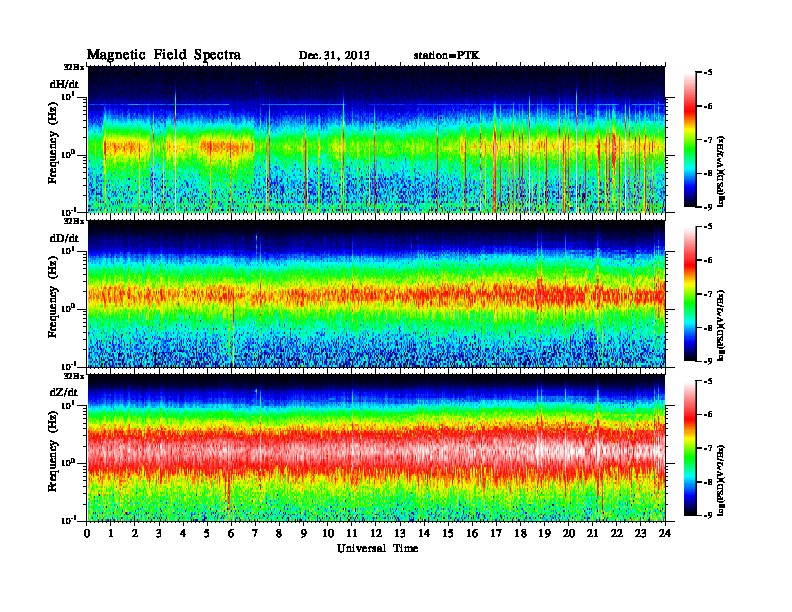Click the -9 tick on the dH/dt color bar

click(708, 207)
